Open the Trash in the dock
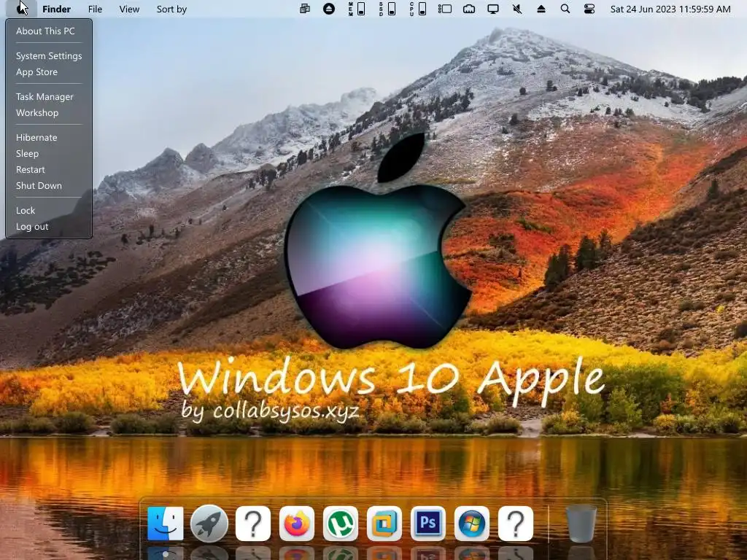This screenshot has width=747, height=560. pos(581,524)
